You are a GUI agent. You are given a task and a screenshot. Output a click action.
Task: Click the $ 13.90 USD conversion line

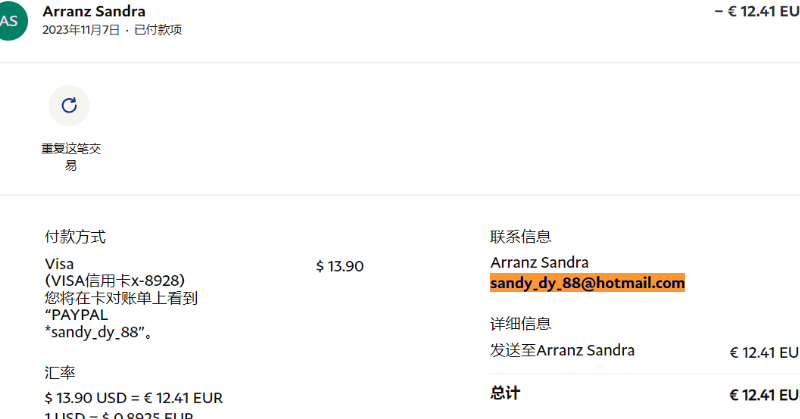click(x=133, y=398)
